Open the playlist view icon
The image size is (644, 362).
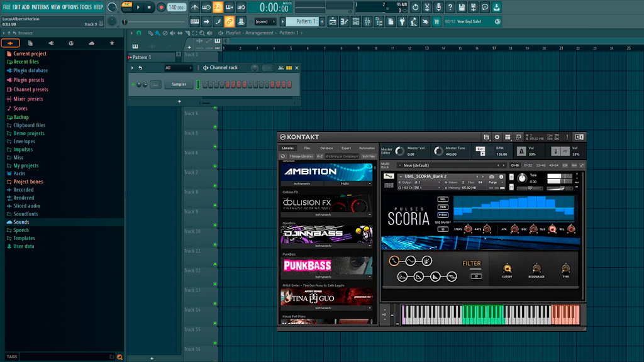click(333, 22)
